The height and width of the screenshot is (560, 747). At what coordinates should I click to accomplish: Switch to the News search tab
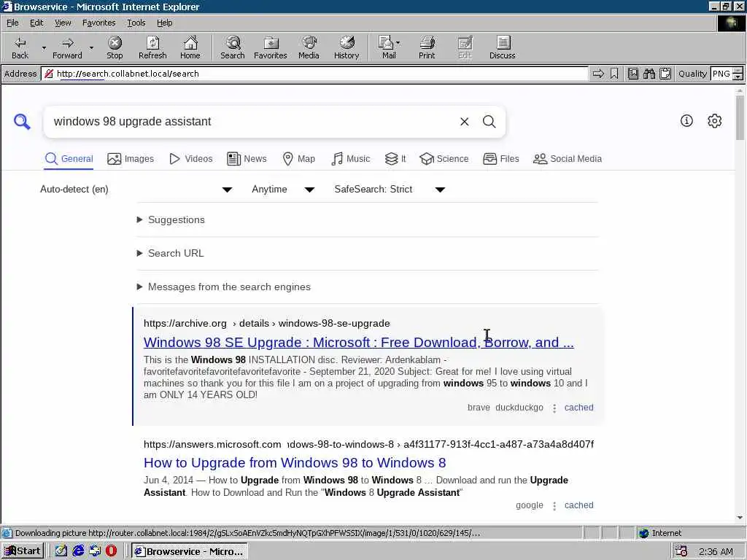[x=247, y=159]
